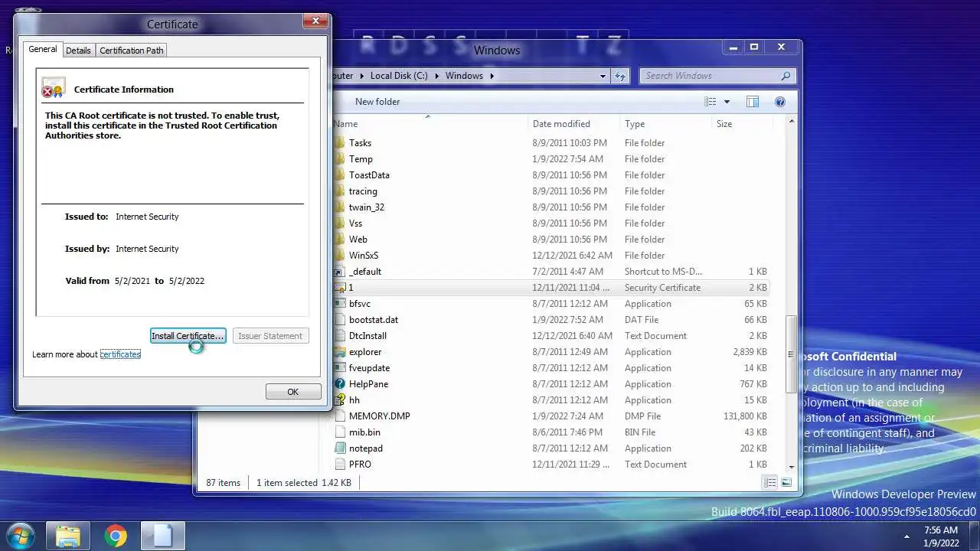Screen dimensions: 980x551
Task: Click the Local Disk (C:) breadcrumb
Action: 399,76
